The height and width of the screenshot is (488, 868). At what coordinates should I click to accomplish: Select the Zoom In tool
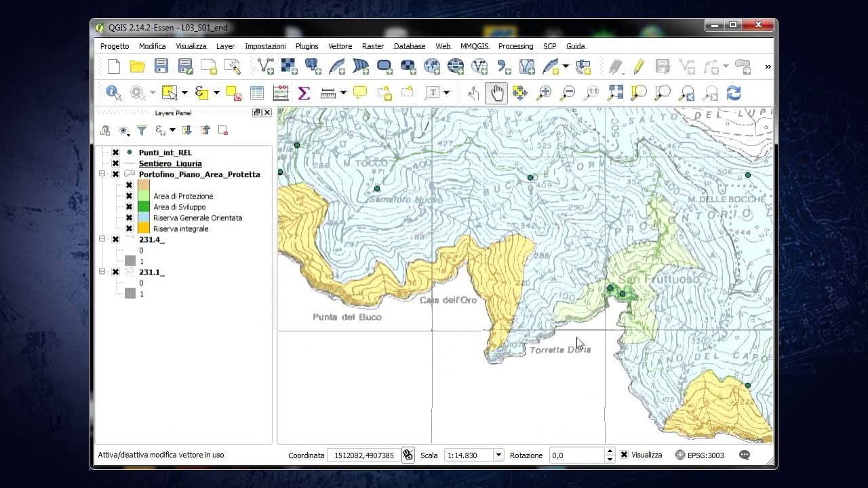pyautogui.click(x=544, y=93)
